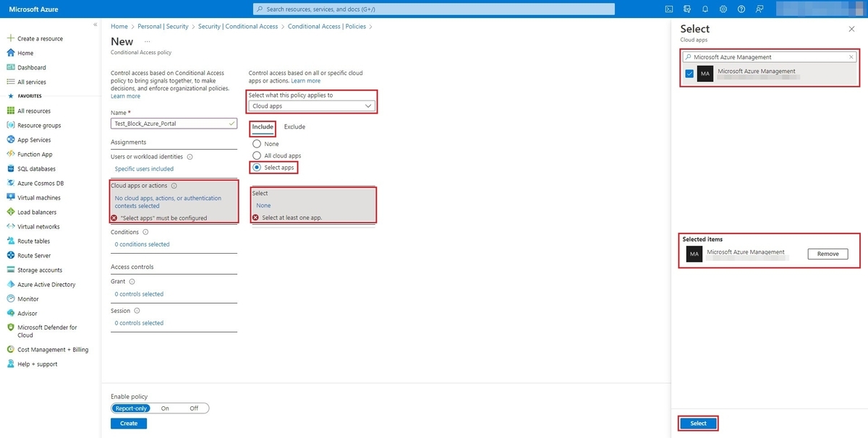Screen dimensions: 868x438
Task: Open 0 conditions selected link
Action: [142, 244]
